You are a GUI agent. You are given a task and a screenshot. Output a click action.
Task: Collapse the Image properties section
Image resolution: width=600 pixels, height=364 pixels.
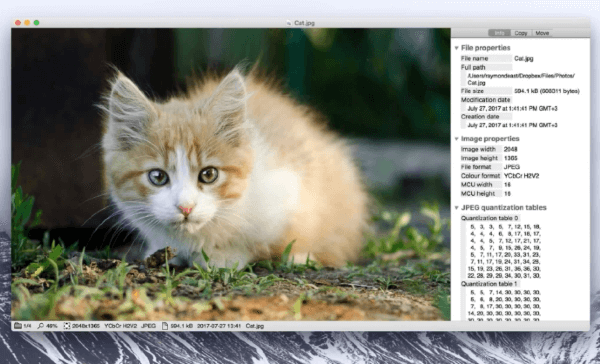tap(457, 139)
